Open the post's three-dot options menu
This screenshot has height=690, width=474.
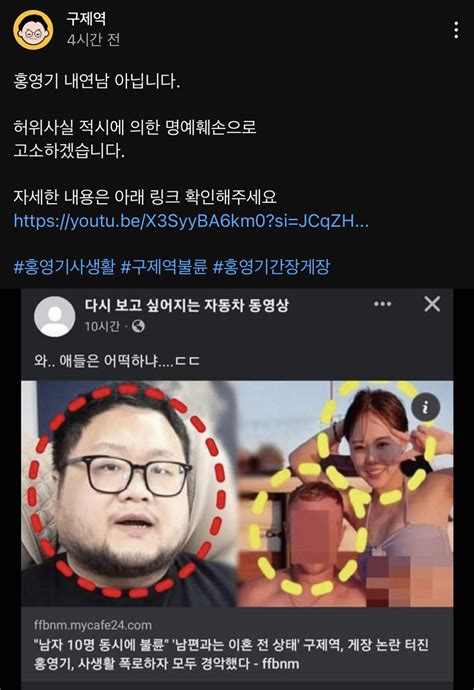456,30
